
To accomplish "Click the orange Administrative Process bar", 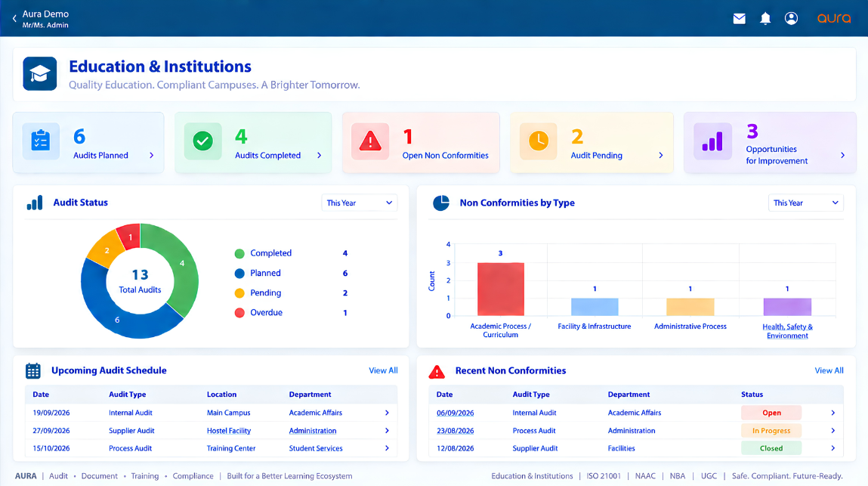I will point(690,307).
